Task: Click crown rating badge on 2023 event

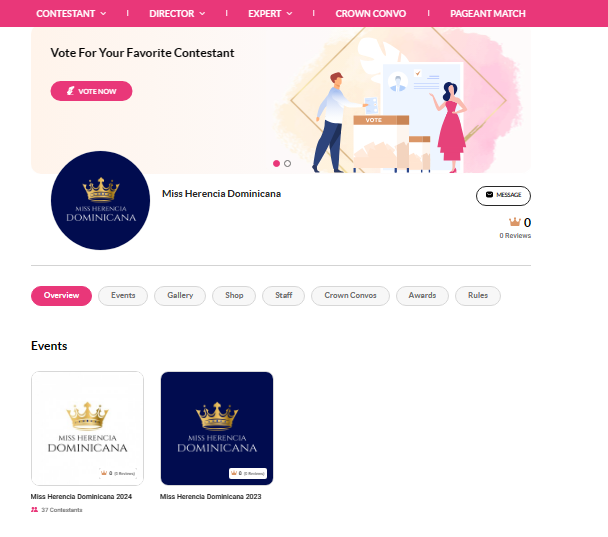Action: click(x=248, y=473)
